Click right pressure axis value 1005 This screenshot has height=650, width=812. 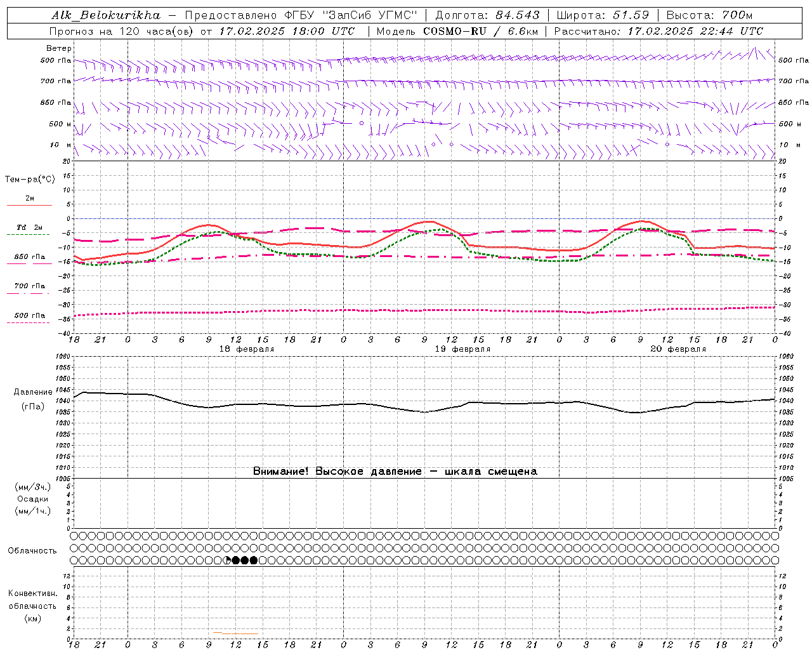786,478
